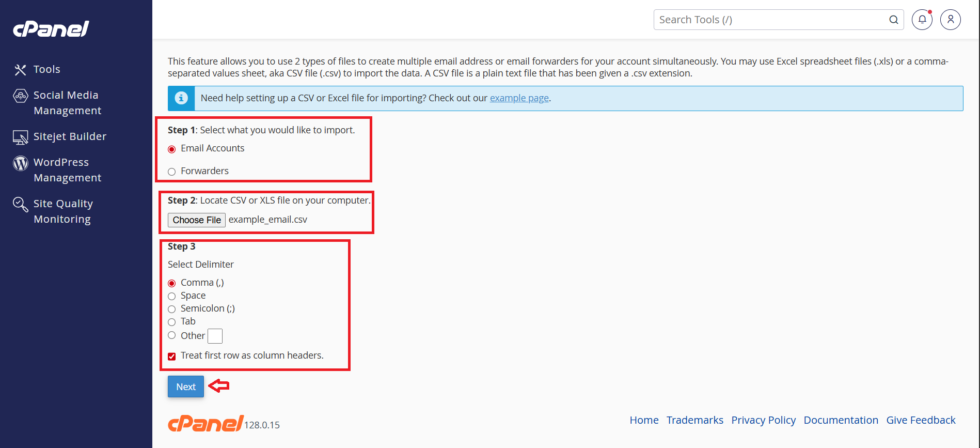Open Sitejet Builder in the sidebar
980x448 pixels.
click(70, 136)
